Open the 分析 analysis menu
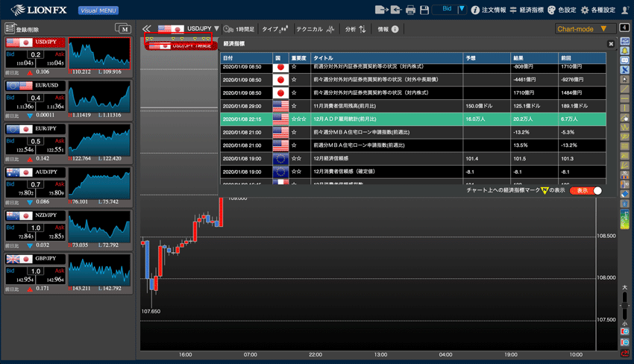The height and width of the screenshot is (364, 634). (x=355, y=29)
